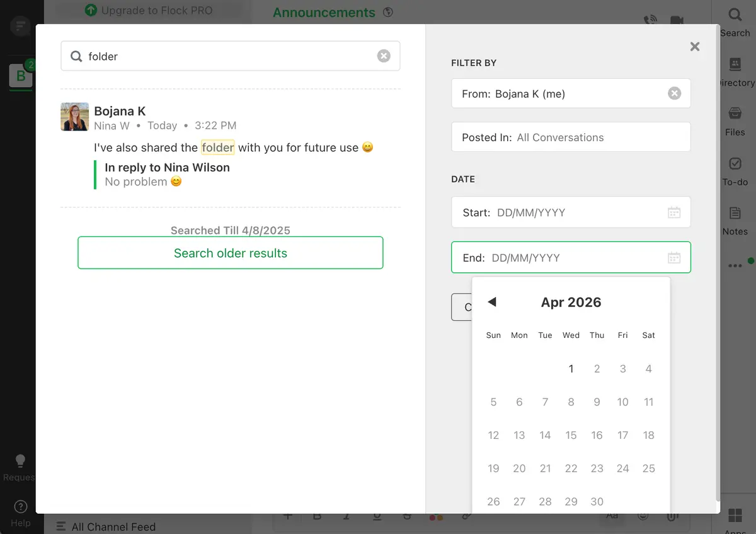Click the Start date calendar icon

(674, 212)
